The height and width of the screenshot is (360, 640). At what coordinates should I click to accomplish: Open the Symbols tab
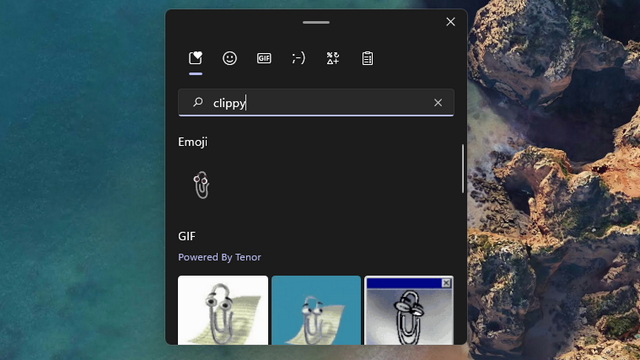[333, 58]
